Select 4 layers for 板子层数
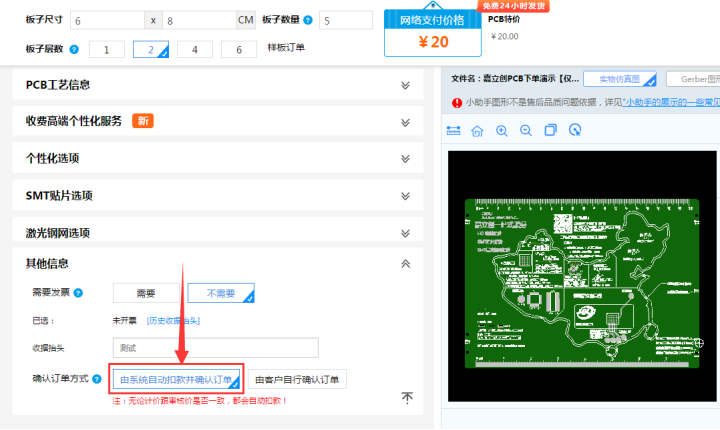Viewport: 720px width, 430px height. (x=195, y=49)
